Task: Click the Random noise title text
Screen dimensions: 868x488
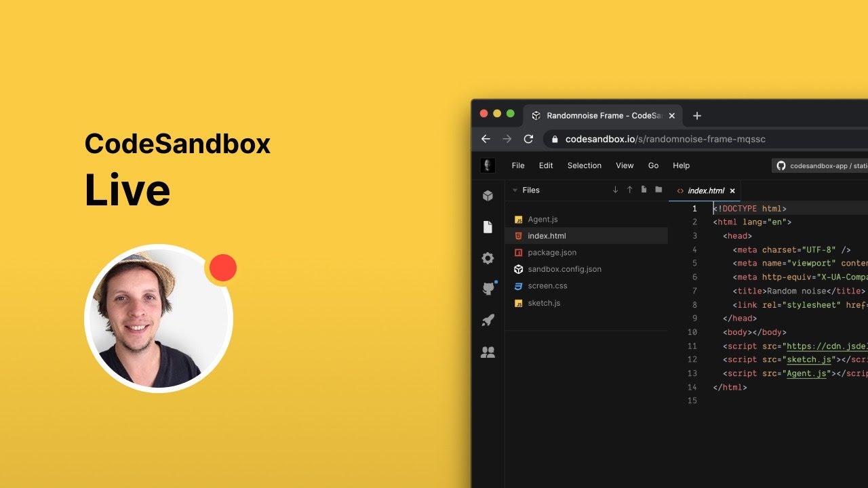Action: coord(796,291)
